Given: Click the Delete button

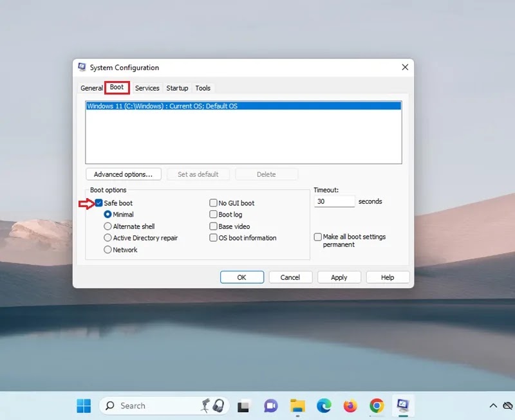Looking at the screenshot, I should (267, 174).
